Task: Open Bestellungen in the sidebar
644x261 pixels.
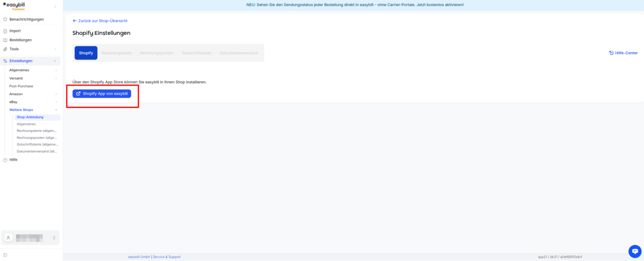Action: (21, 40)
